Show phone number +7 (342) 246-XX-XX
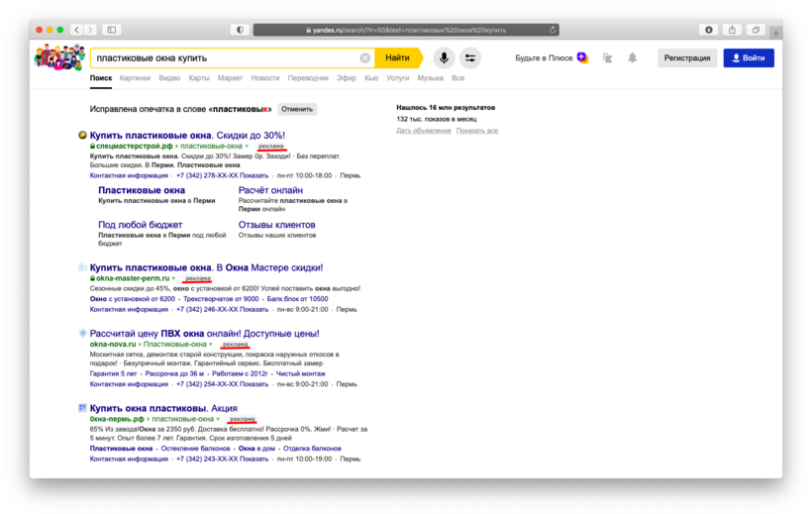Screen dimensions: 812x514 coord(222,309)
